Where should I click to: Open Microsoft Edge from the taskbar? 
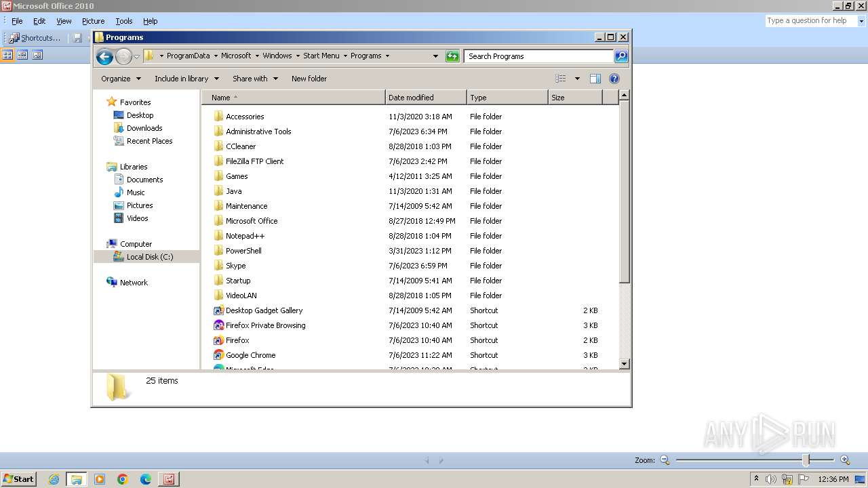146,479
